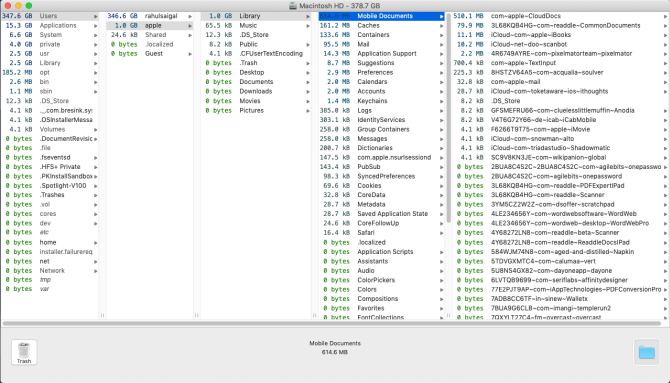Select the Downloads folder
This screenshot has width=670, height=383.
coord(256,91)
